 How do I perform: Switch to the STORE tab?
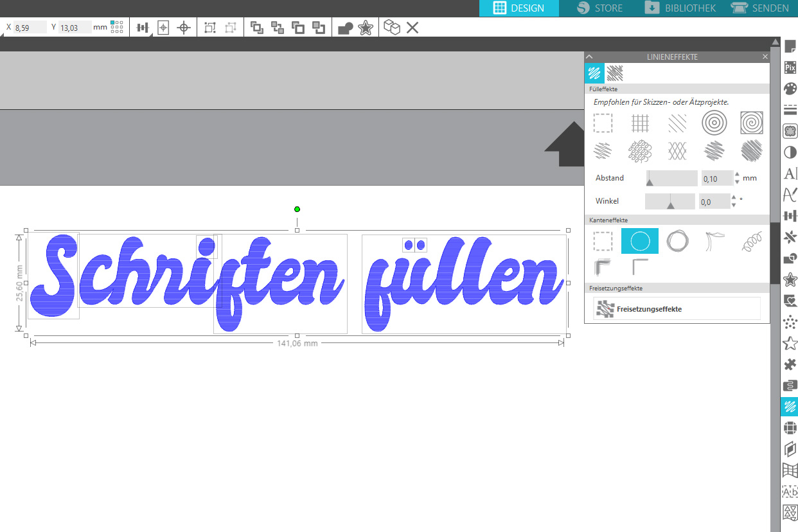599,8
